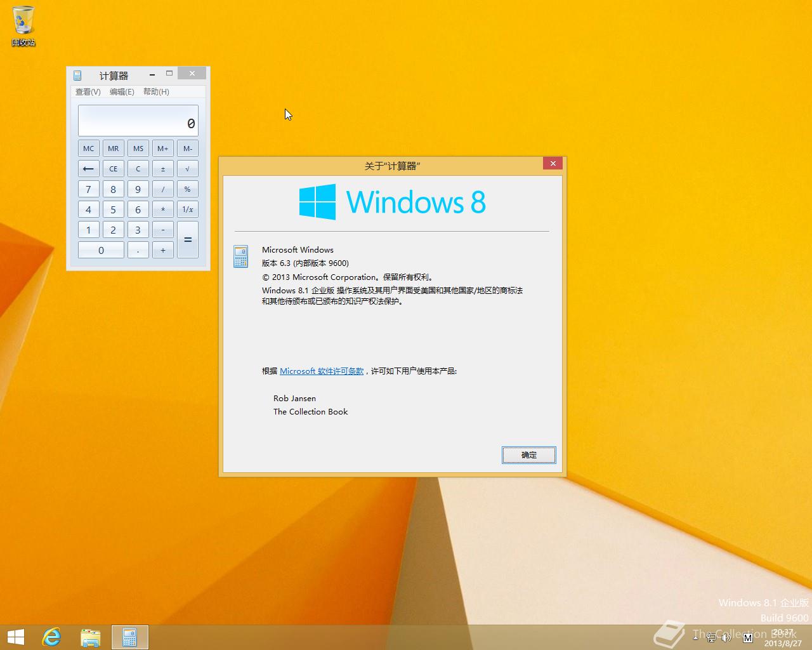
Task: Click digit 1 on the Calculator
Action: coord(88,230)
